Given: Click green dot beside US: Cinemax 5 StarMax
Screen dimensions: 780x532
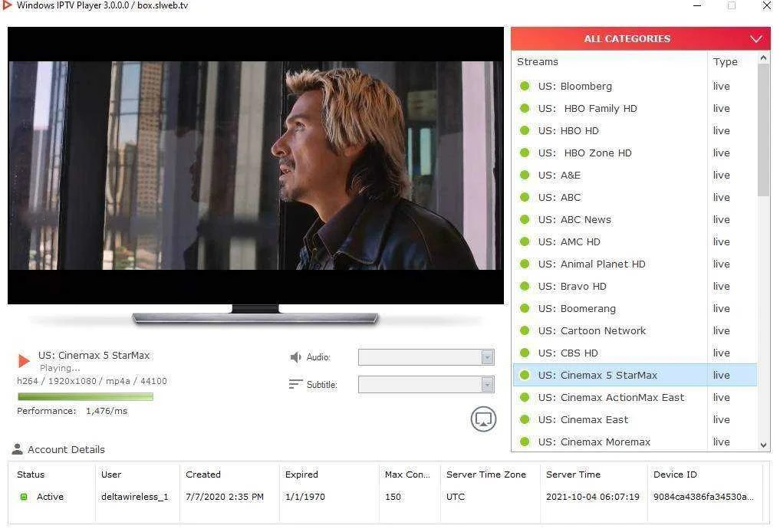Looking at the screenshot, I should (525, 375).
